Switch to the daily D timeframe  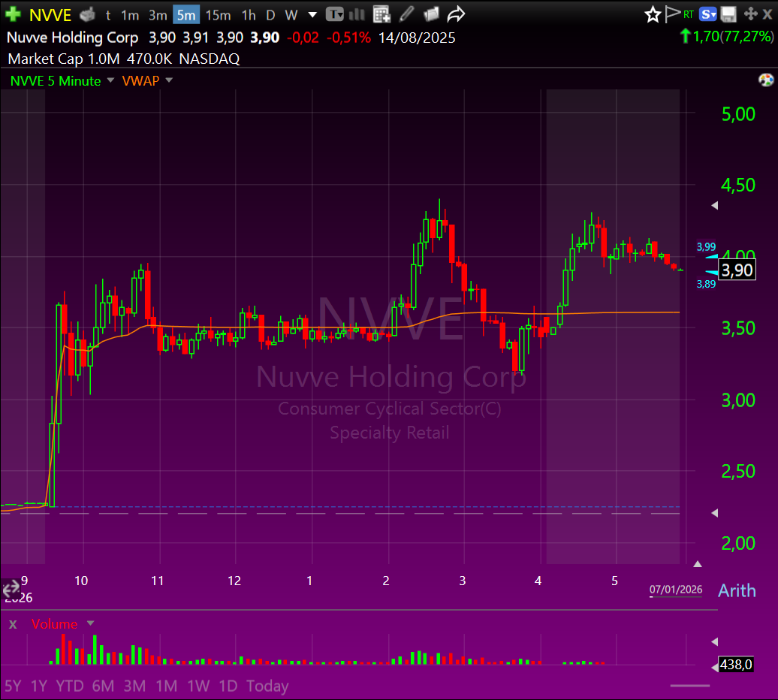coord(270,15)
